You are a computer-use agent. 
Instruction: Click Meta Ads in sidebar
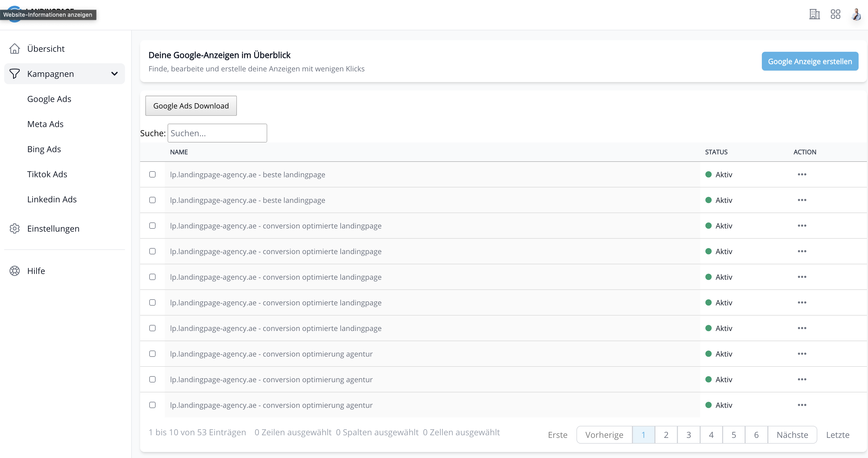[45, 123]
